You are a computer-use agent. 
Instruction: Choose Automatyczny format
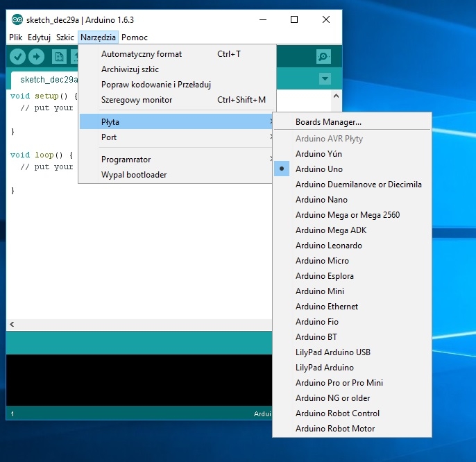coord(177,54)
